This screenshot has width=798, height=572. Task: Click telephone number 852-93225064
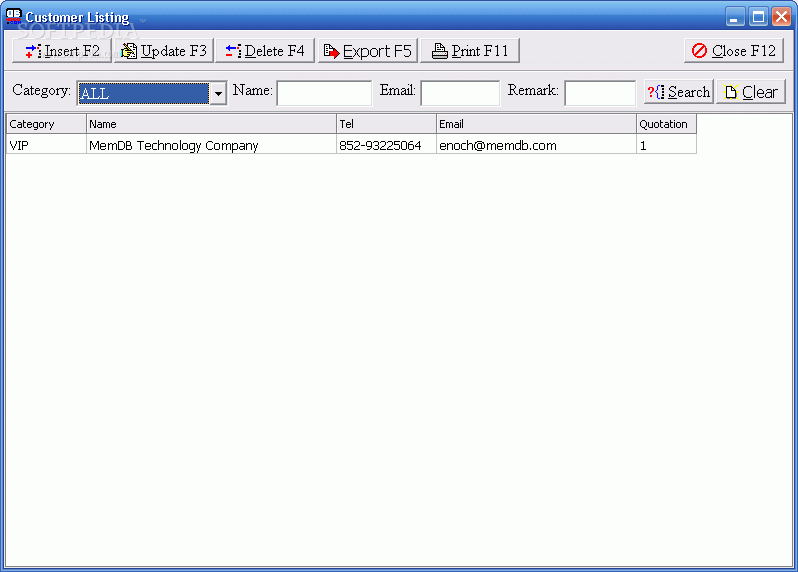point(386,146)
